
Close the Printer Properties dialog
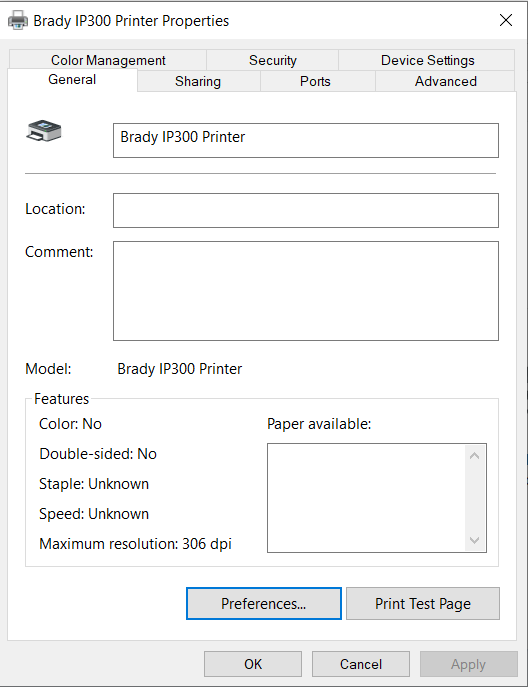[x=506, y=20]
